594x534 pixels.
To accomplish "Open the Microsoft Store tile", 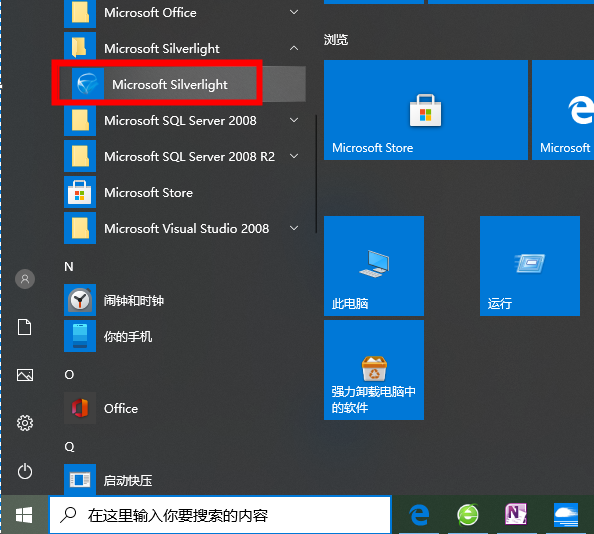I will point(425,110).
